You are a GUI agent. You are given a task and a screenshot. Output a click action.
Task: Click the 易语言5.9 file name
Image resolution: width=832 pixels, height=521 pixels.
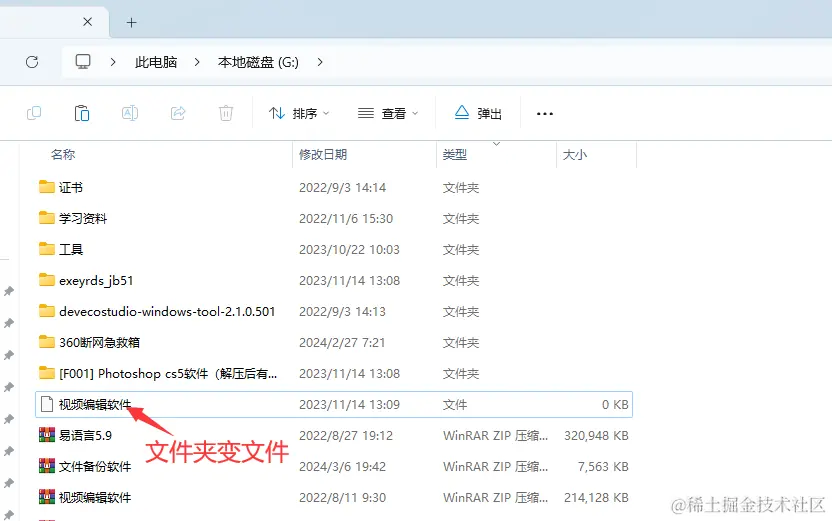[x=85, y=436]
